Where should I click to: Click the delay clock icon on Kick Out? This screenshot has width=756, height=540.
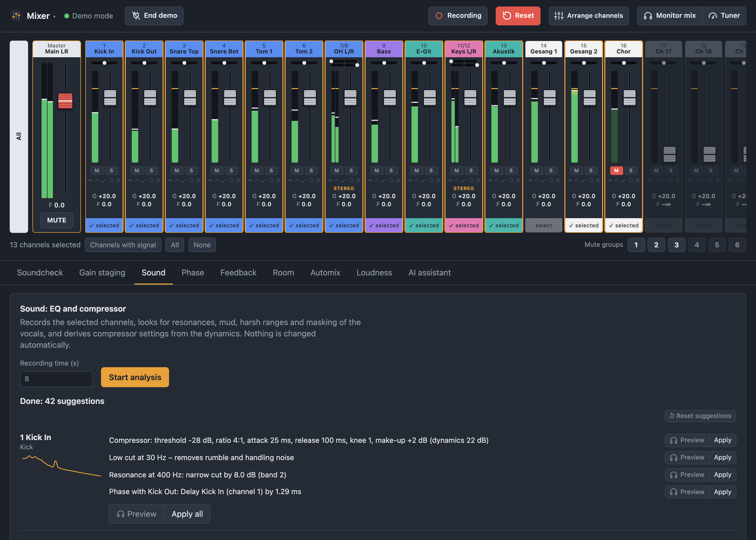[151, 180]
